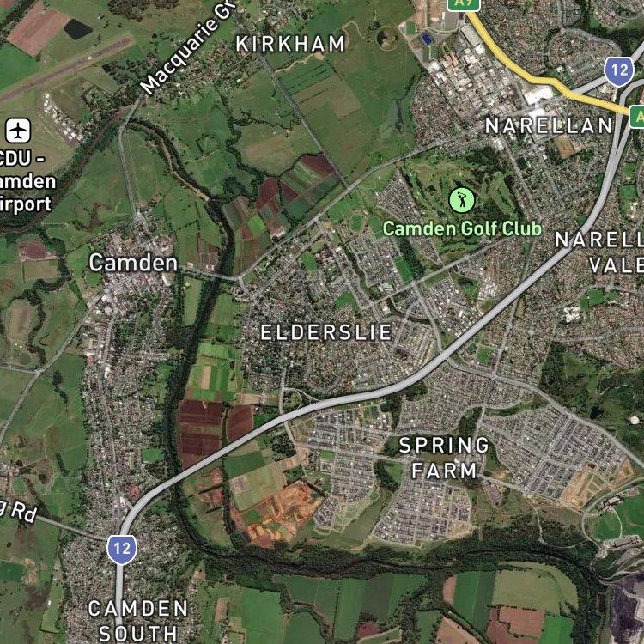644x644 pixels.
Task: Click the Camden Airport airplane icon
Action: click(x=18, y=131)
